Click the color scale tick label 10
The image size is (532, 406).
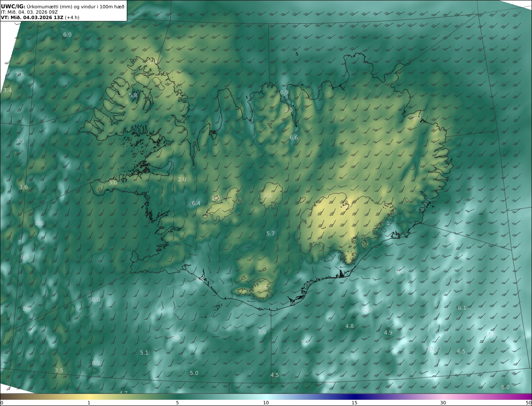point(266,403)
